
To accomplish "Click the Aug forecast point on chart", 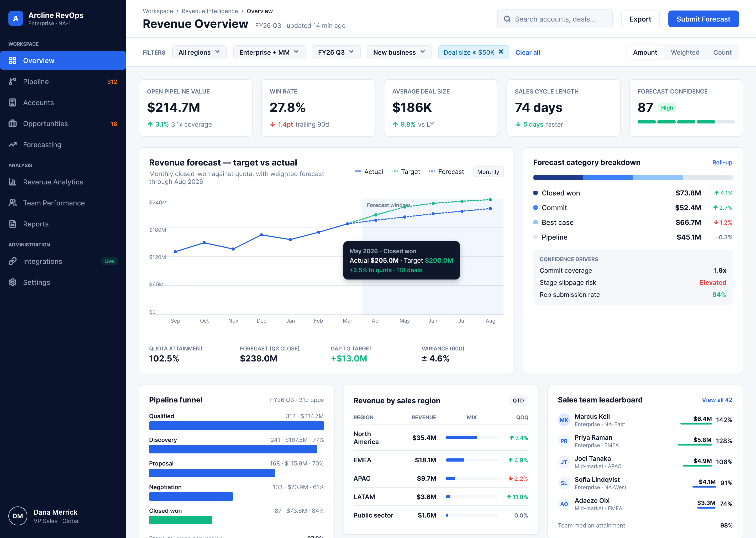I will click(x=490, y=209).
